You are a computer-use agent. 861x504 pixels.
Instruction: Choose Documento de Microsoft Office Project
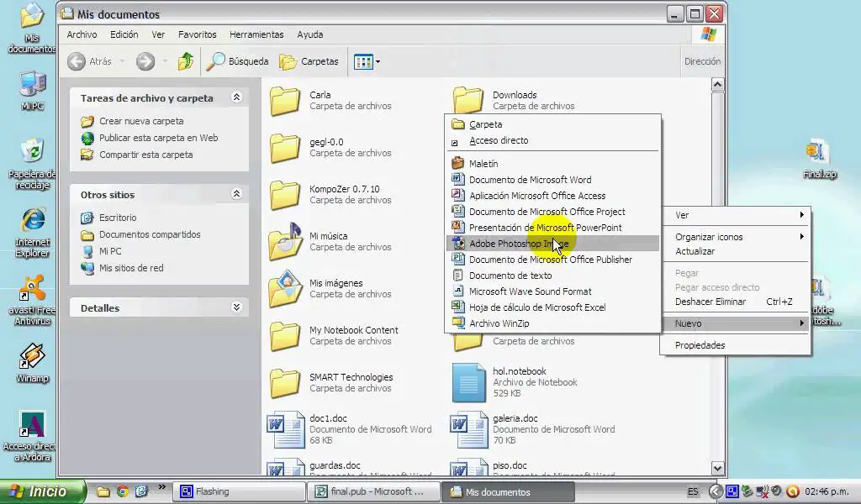point(552,212)
